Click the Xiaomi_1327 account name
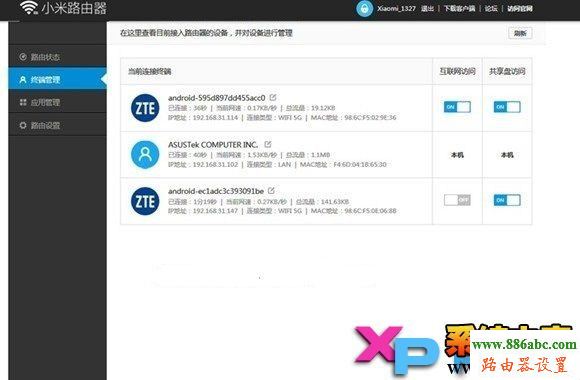580x380 pixels. [x=396, y=9]
